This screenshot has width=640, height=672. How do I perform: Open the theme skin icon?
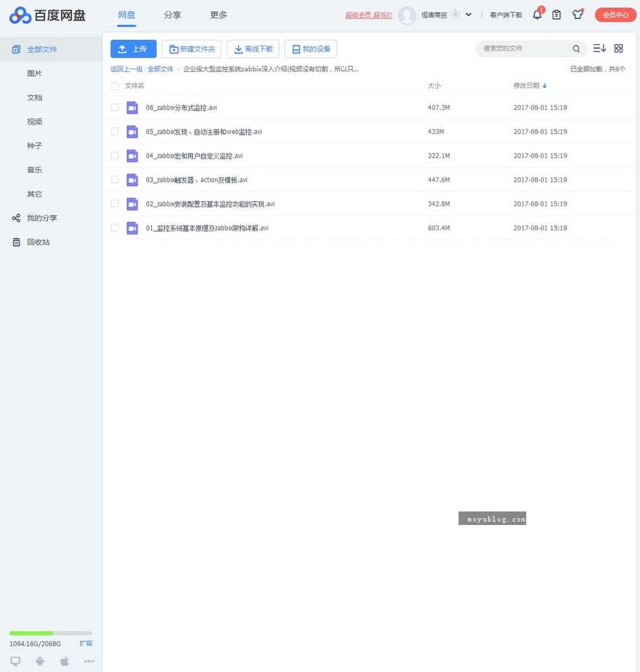pyautogui.click(x=578, y=14)
